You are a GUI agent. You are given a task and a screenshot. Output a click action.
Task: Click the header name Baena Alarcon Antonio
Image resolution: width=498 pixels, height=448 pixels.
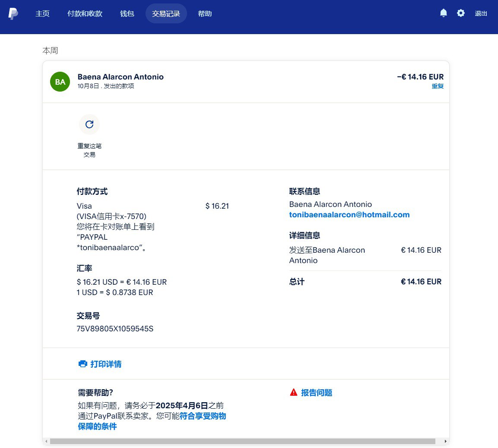point(121,77)
